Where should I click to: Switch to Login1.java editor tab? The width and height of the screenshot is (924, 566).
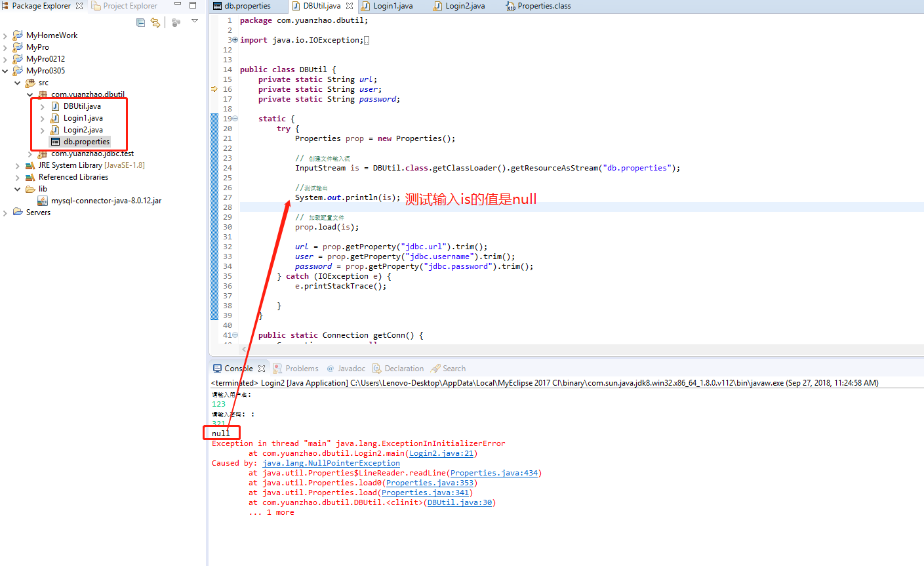(x=393, y=6)
